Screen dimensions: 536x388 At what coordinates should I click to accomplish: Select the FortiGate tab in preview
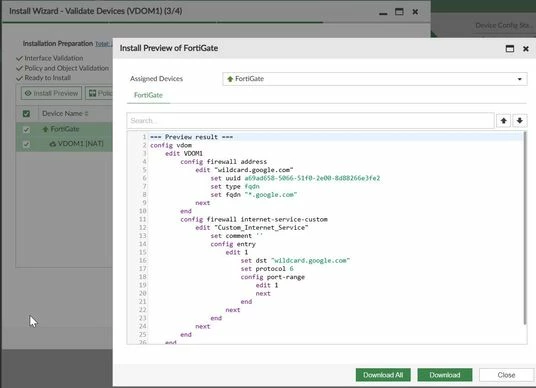148,95
